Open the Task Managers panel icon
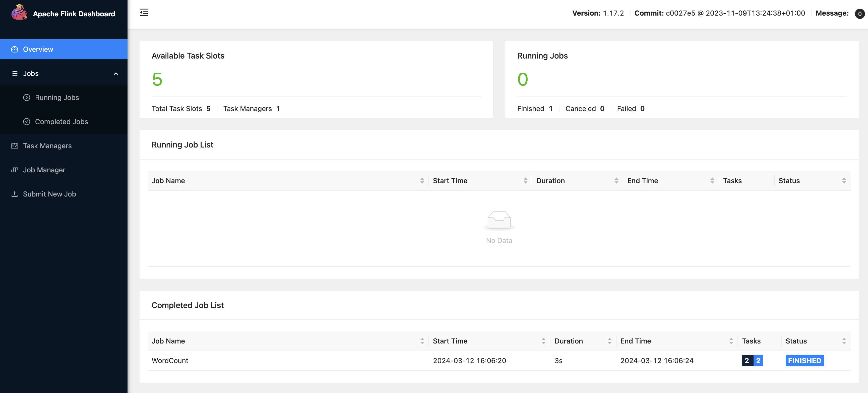Viewport: 868px width, 393px height. [x=14, y=145]
